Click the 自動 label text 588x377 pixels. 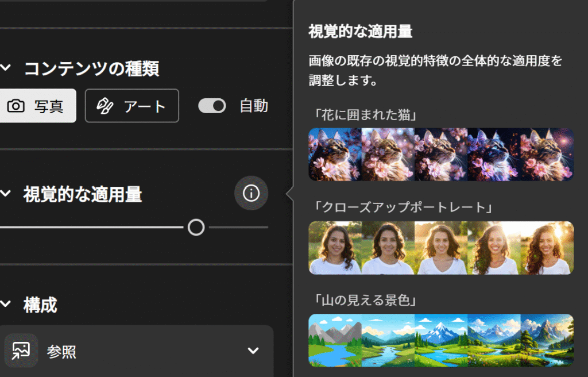[x=254, y=106]
